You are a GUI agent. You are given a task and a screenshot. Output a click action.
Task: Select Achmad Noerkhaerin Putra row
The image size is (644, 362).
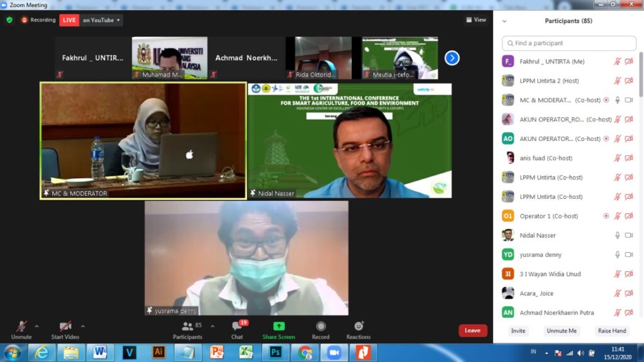click(x=569, y=313)
